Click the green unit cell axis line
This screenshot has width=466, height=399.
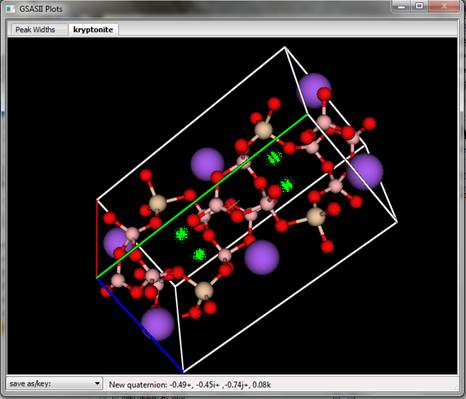click(202, 196)
